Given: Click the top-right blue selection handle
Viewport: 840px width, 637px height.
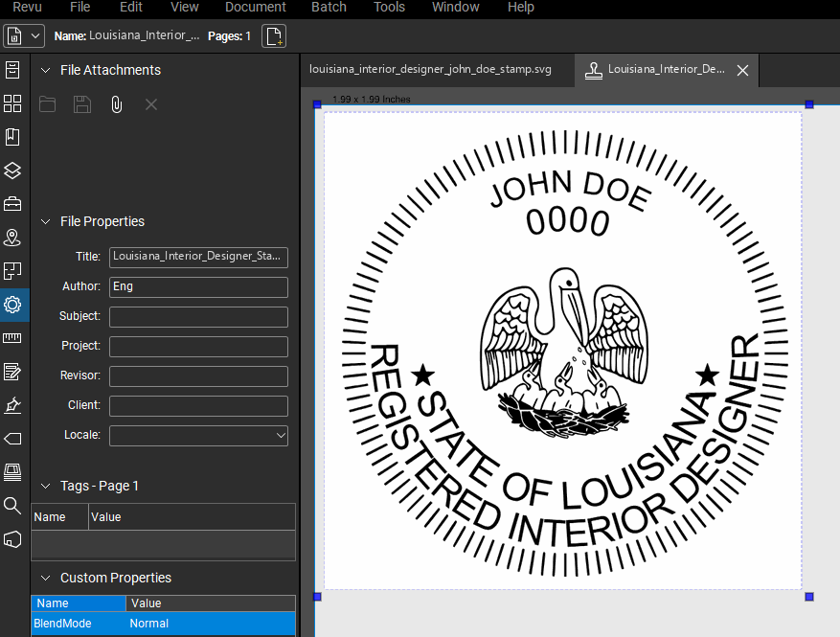Looking at the screenshot, I should pos(809,104).
